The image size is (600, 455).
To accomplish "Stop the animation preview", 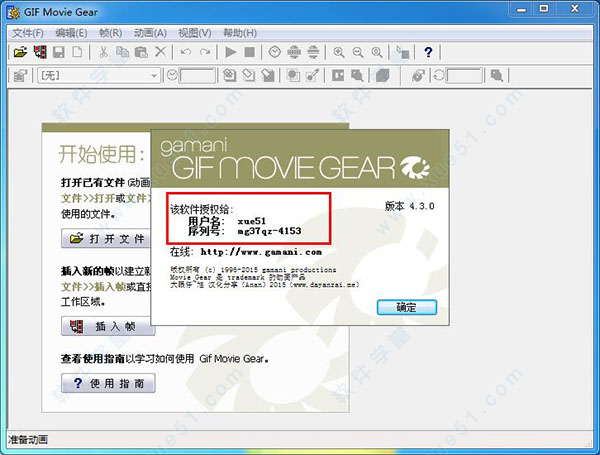I will 249,52.
